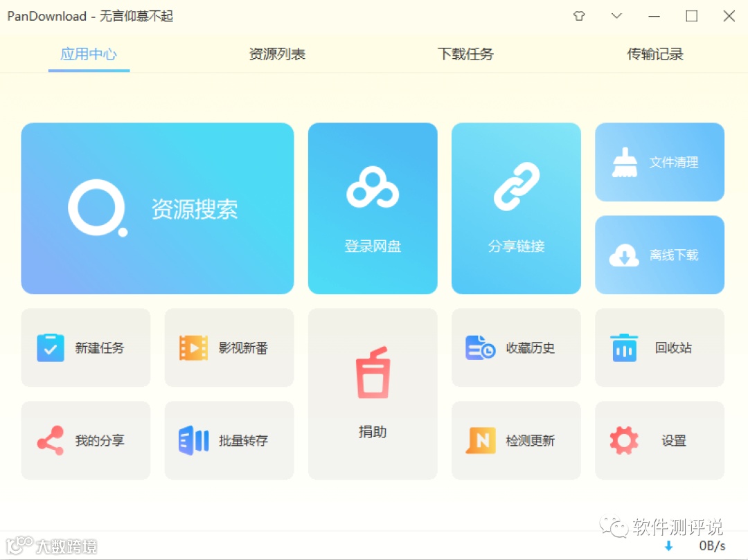Switch to the 应用中心 tab
This screenshot has height=560, width=748.
tap(89, 54)
